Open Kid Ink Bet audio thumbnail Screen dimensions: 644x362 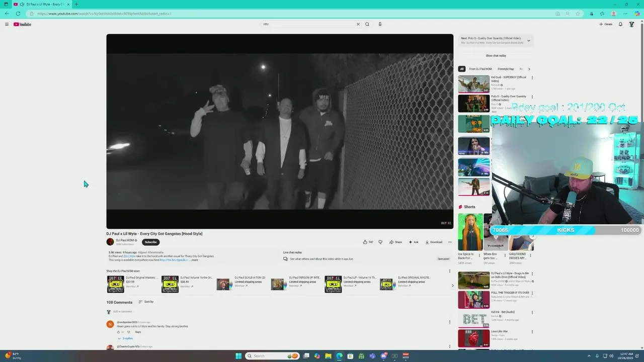click(473, 319)
